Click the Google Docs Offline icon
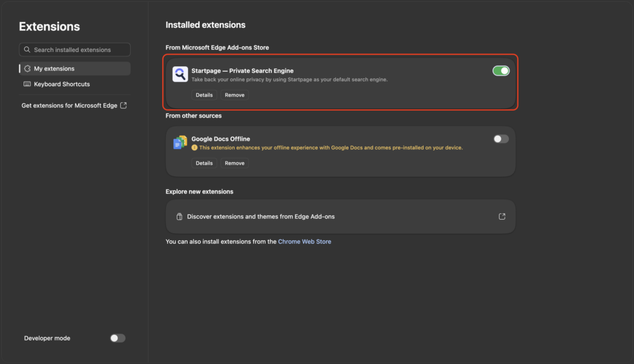Screen dimensions: 634x364 [x=180, y=142]
